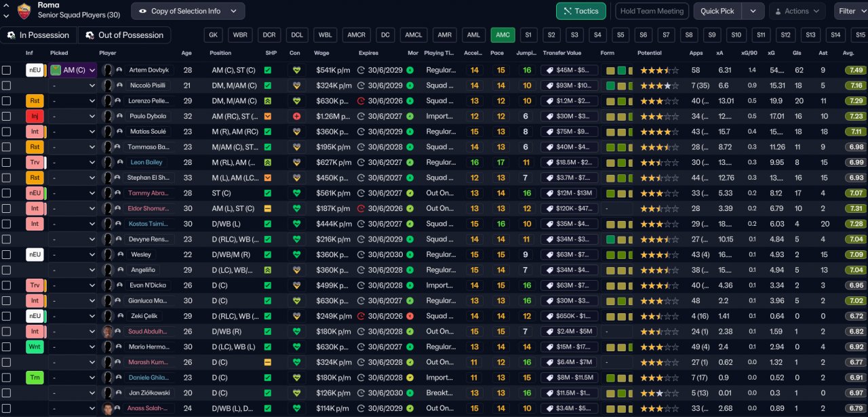
Task: Open Kostas Tsimikas's player profile
Action: [x=149, y=224]
